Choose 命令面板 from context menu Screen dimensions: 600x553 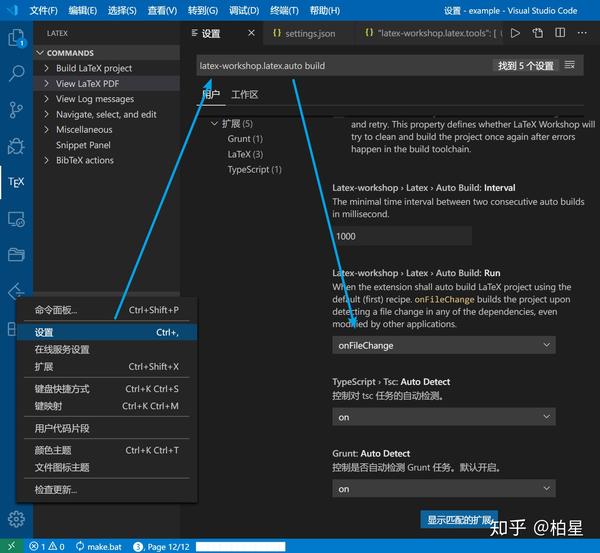tap(107, 310)
